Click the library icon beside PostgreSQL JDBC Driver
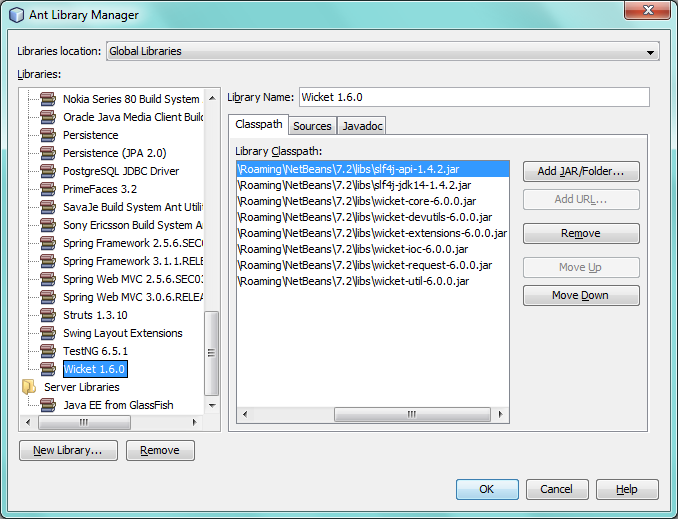The image size is (678, 519). (48, 171)
